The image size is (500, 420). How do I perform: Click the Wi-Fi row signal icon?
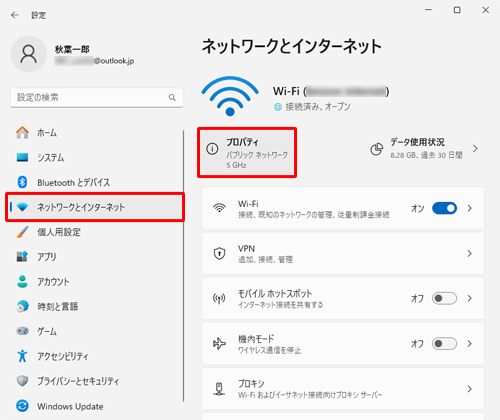coord(219,208)
